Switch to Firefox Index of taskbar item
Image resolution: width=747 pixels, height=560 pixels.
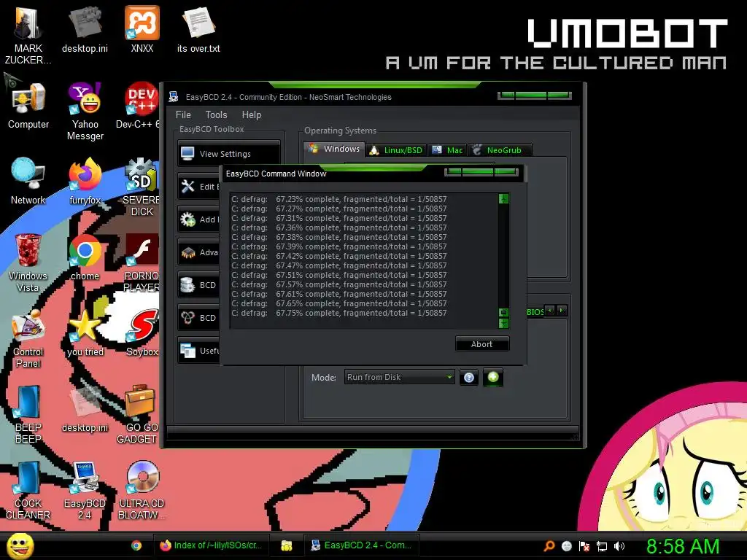pyautogui.click(x=212, y=545)
